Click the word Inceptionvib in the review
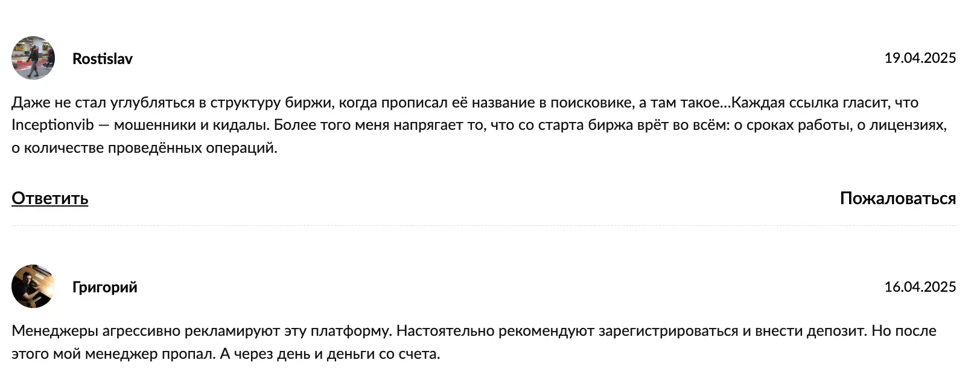This screenshot has height=389, width=980. coord(53,125)
